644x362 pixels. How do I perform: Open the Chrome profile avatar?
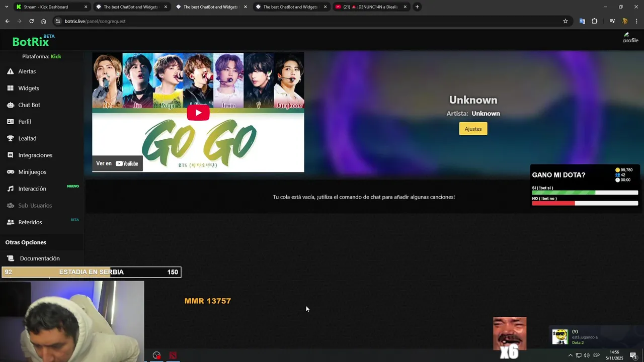click(x=625, y=21)
